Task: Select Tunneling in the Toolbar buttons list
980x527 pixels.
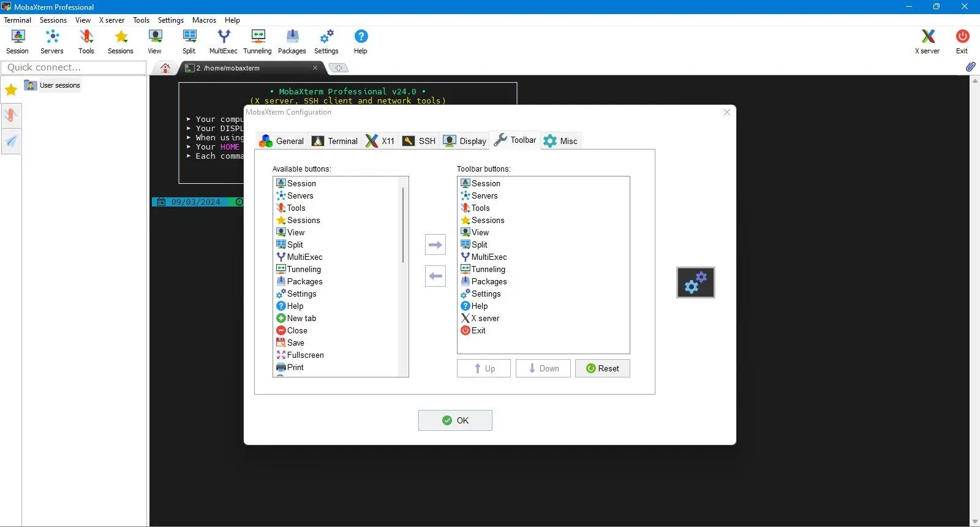Action: pyautogui.click(x=483, y=269)
